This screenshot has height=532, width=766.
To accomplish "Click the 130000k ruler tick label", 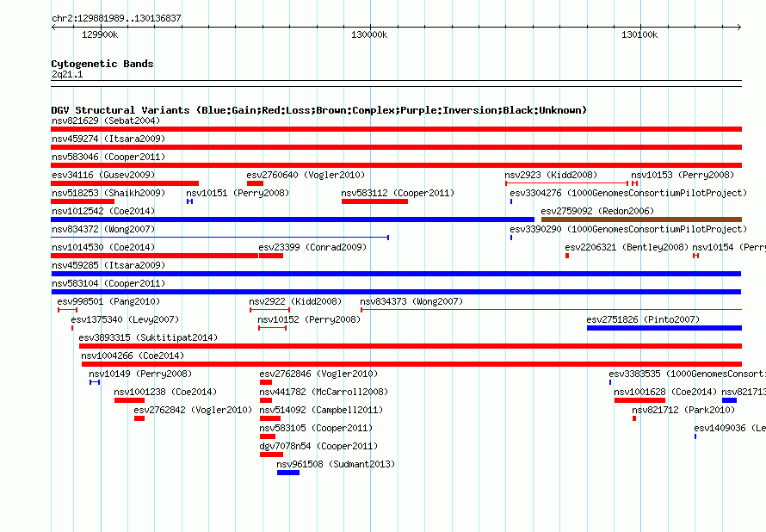I will (369, 34).
